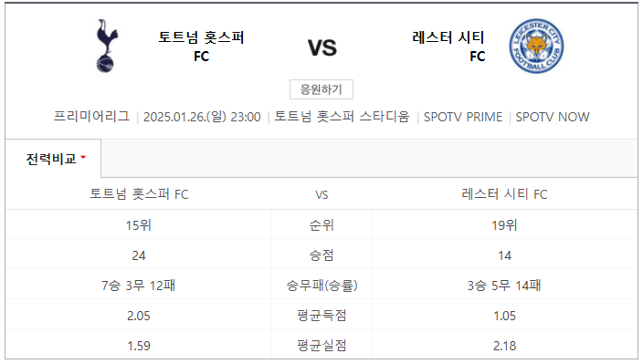
Task: Click the 평균득점 row label
Action: point(321,316)
